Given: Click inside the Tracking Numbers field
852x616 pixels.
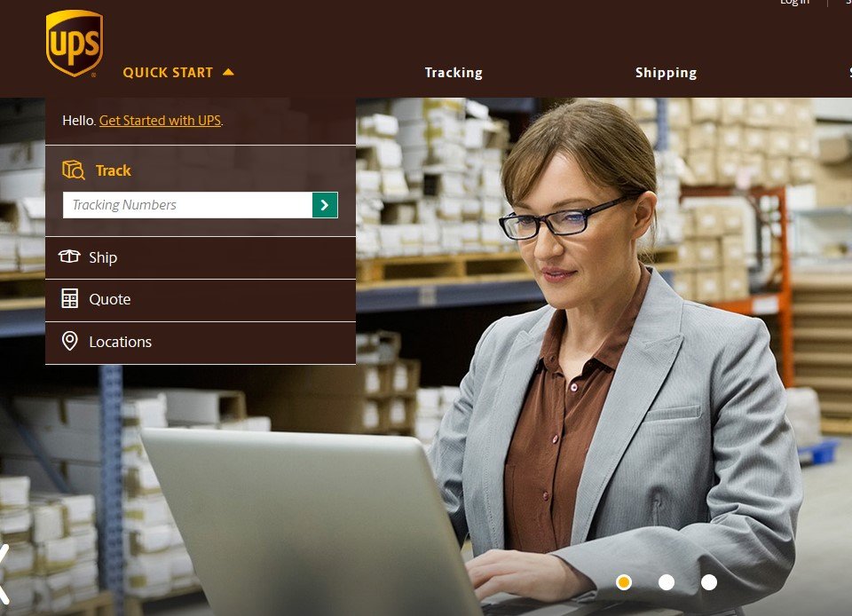Looking at the screenshot, I should (187, 205).
